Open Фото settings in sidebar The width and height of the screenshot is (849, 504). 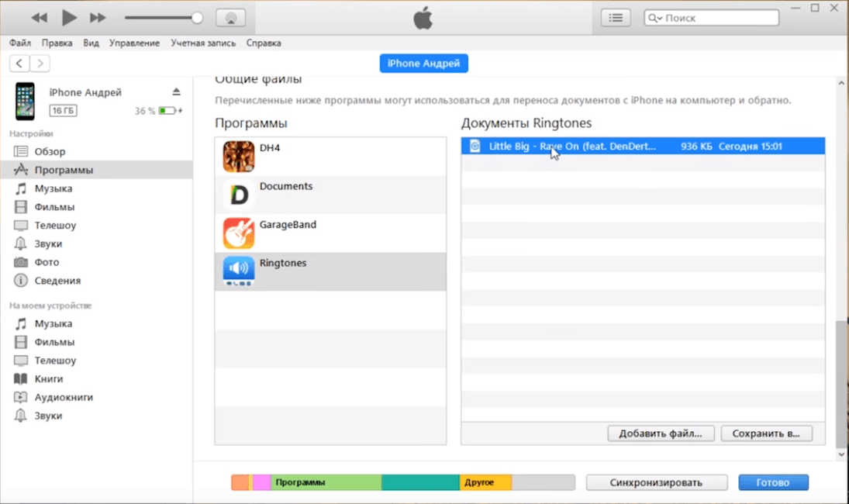[47, 262]
